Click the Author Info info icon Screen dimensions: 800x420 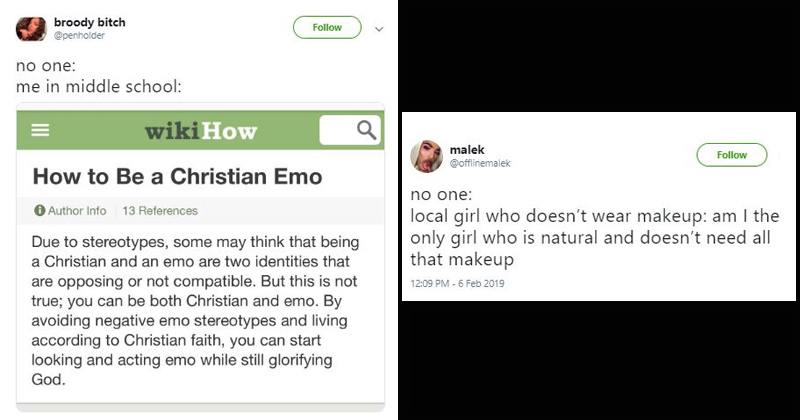pos(39,211)
